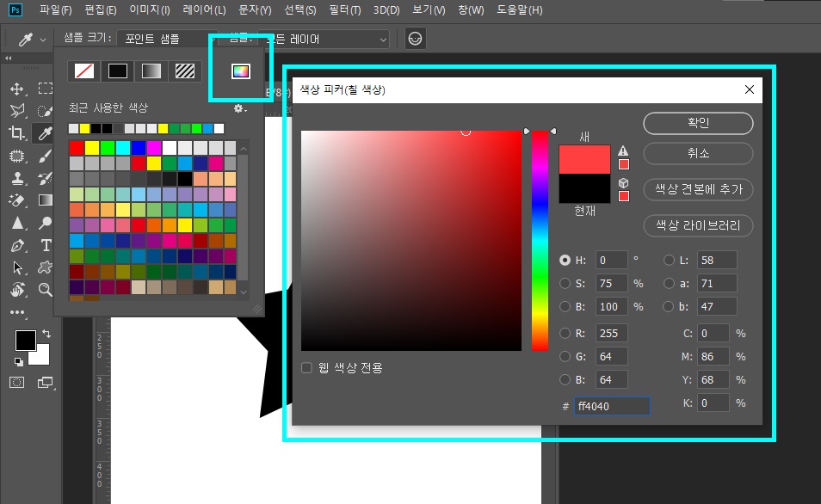Open the 편집(E) menu
The height and width of the screenshot is (504, 821).
[101, 10]
